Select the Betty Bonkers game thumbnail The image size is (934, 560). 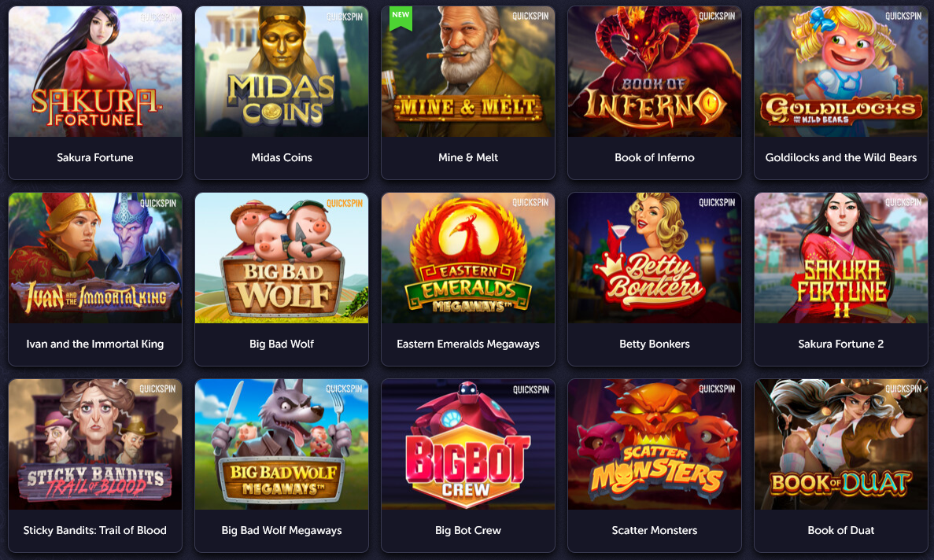pos(654,258)
